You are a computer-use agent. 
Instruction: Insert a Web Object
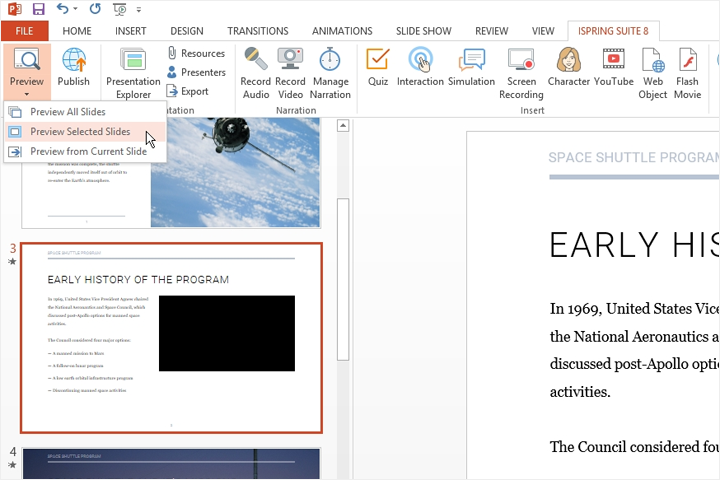[x=652, y=73]
